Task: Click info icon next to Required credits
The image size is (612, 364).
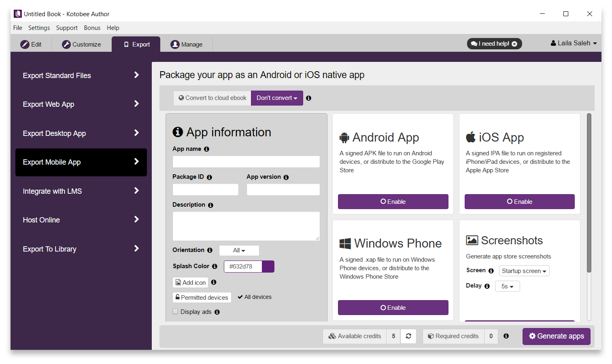Action: click(506, 336)
